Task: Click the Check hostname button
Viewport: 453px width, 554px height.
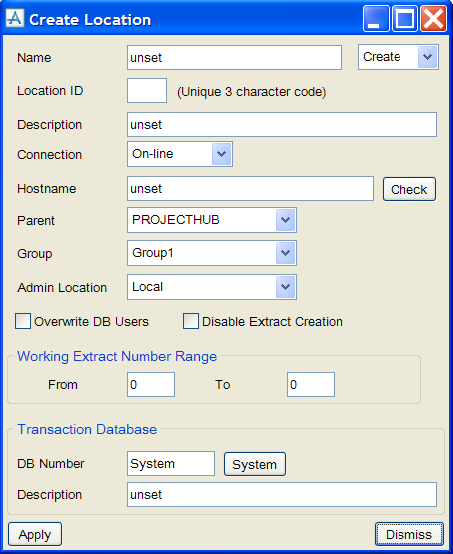Action: (409, 189)
